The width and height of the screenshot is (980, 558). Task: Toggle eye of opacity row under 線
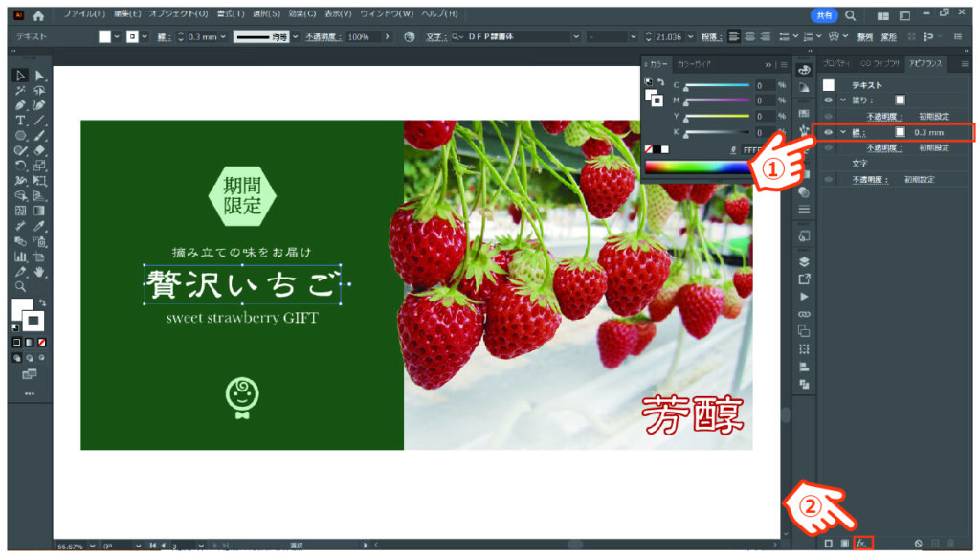pyautogui.click(x=828, y=148)
